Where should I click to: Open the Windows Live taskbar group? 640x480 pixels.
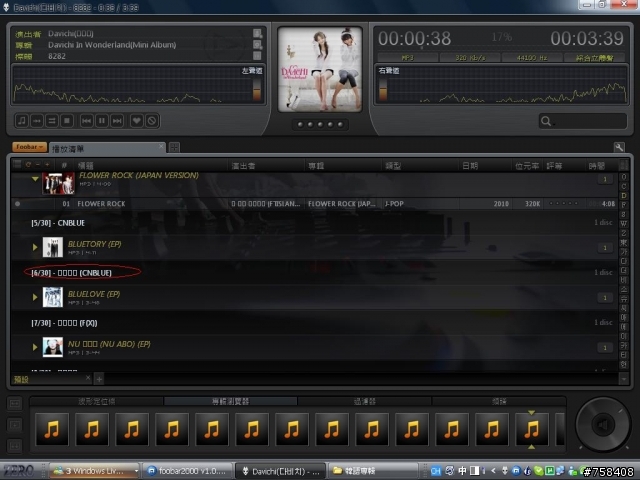click(95, 471)
